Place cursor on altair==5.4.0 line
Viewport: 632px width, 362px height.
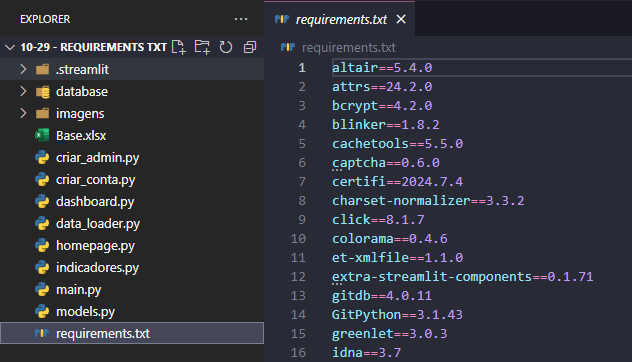coord(382,68)
